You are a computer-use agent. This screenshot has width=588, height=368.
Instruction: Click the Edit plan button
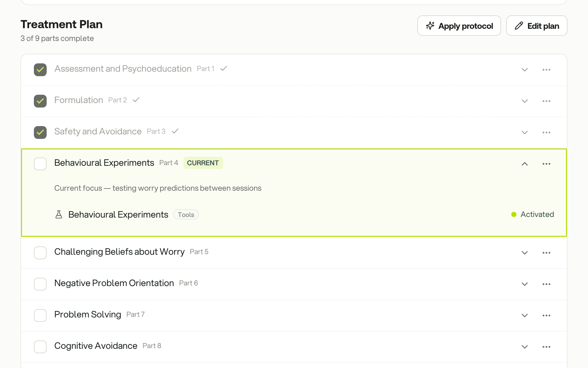[537, 26]
